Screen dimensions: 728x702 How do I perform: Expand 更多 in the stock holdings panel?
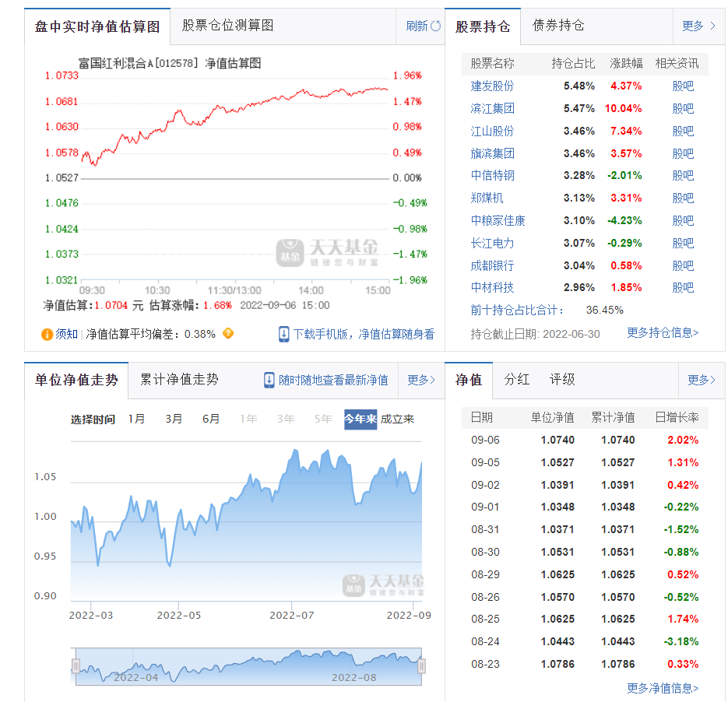pos(698,26)
